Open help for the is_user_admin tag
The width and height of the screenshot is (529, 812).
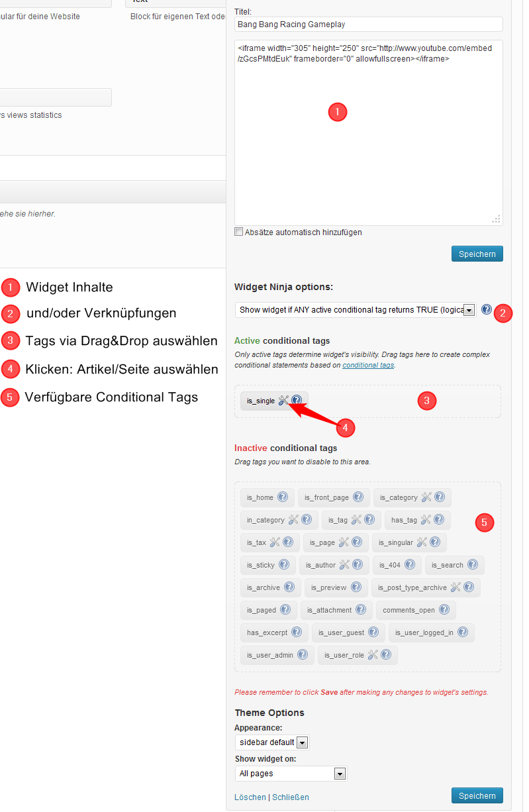click(303, 655)
